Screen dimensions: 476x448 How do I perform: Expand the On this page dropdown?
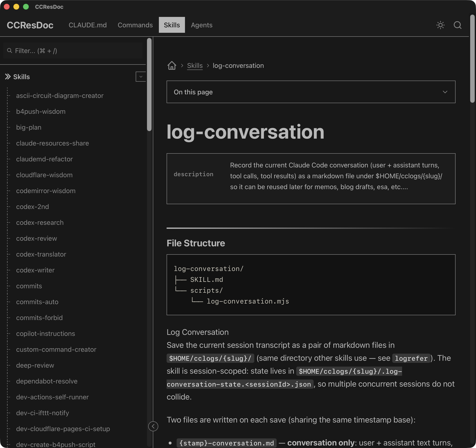pos(311,92)
